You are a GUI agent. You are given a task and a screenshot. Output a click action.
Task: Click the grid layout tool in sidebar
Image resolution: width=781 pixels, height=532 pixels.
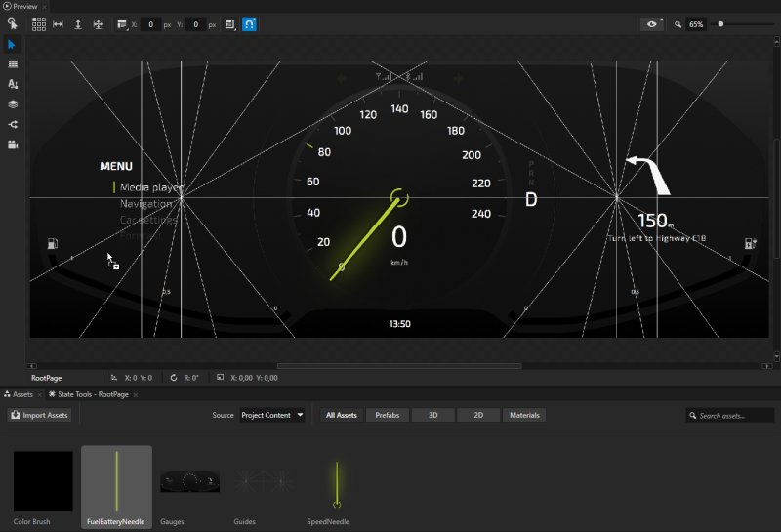[x=13, y=64]
